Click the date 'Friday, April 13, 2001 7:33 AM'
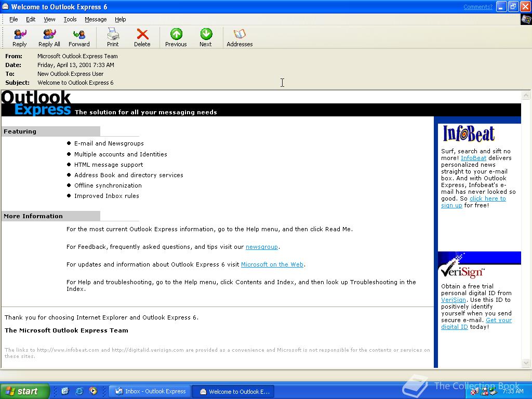 [76, 65]
